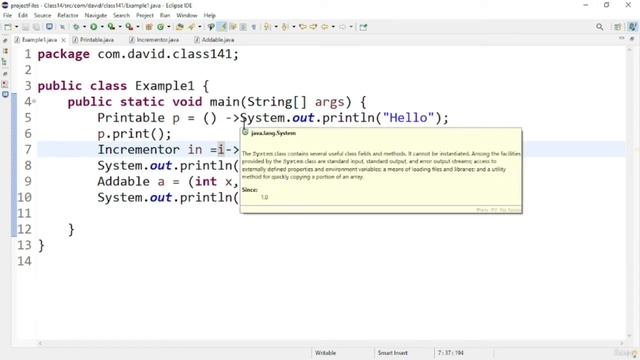
Task: Click the Writable status bar entry
Action: pos(325,353)
